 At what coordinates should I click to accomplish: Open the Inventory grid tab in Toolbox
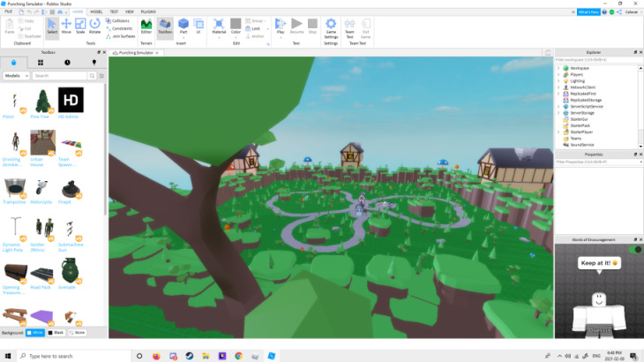point(41,63)
